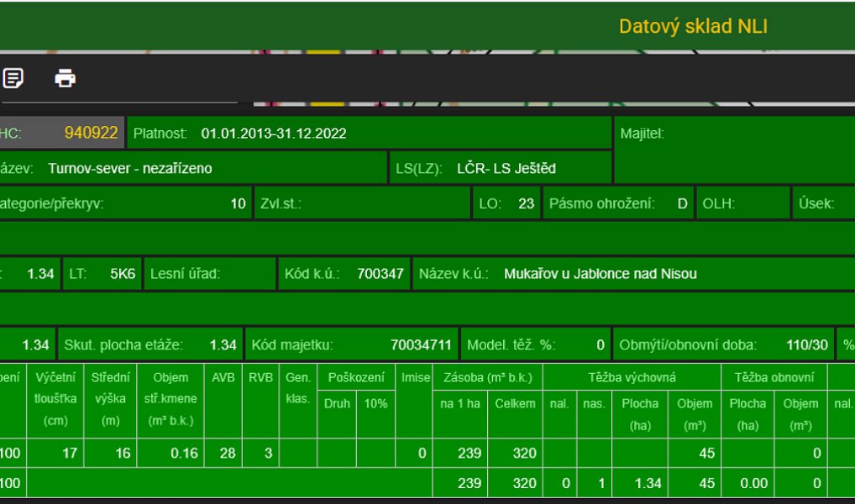
Task: Click the yellow code 940922 link
Action: tap(91, 133)
